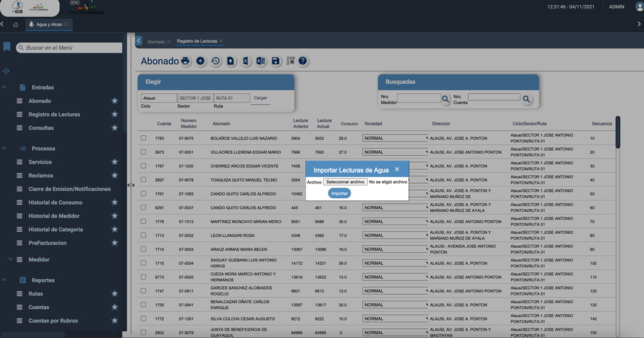Click the Importar button in dialog
The height and width of the screenshot is (338, 644).
[x=339, y=193]
